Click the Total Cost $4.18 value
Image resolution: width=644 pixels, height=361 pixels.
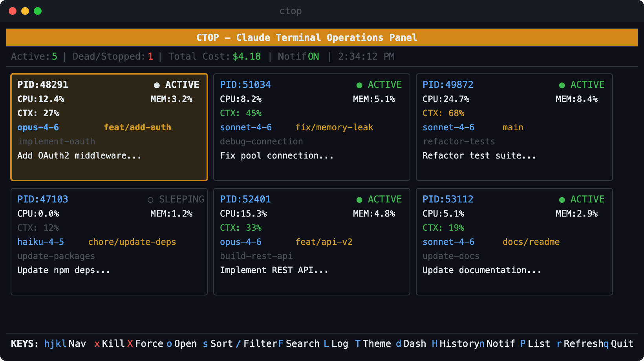click(247, 57)
